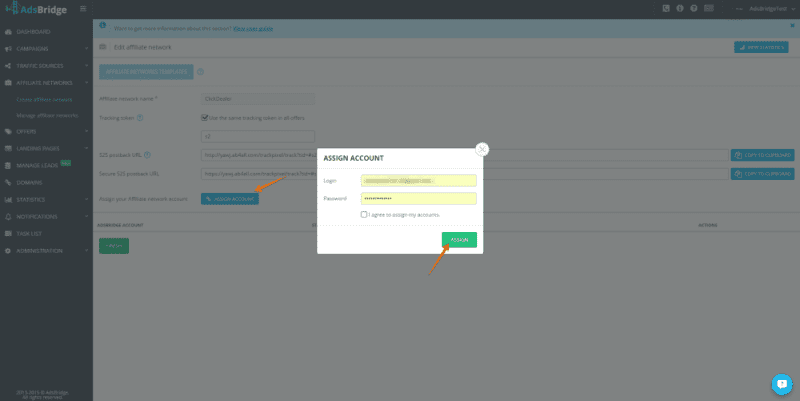Click the Domains link icon in sidebar
800x401 pixels.
pos(8,183)
